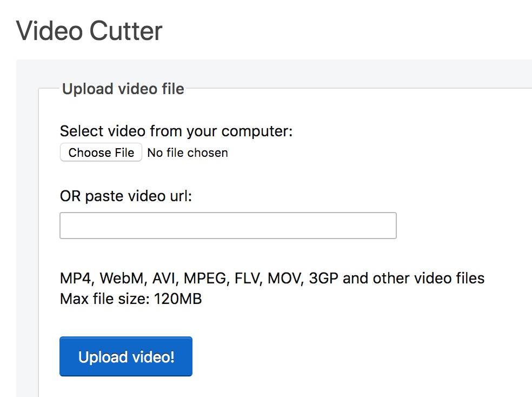The width and height of the screenshot is (532, 397).
Task: Click the Choose File button
Action: [x=101, y=153]
